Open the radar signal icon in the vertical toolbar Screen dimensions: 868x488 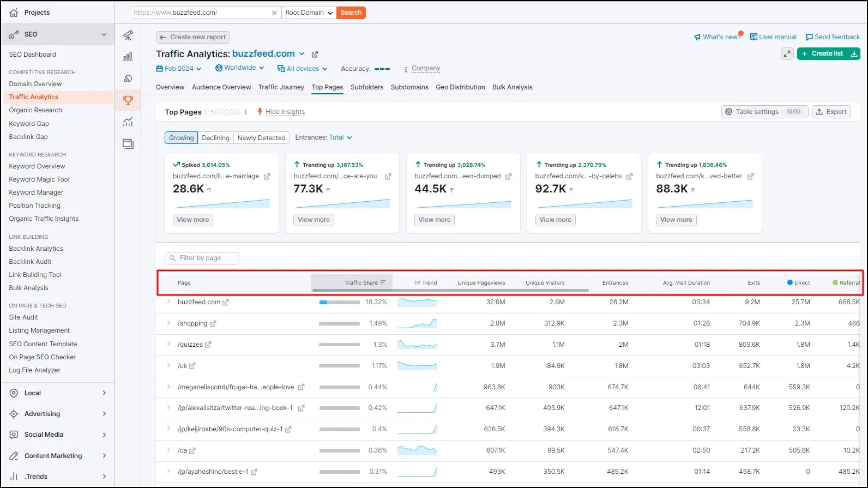(128, 79)
